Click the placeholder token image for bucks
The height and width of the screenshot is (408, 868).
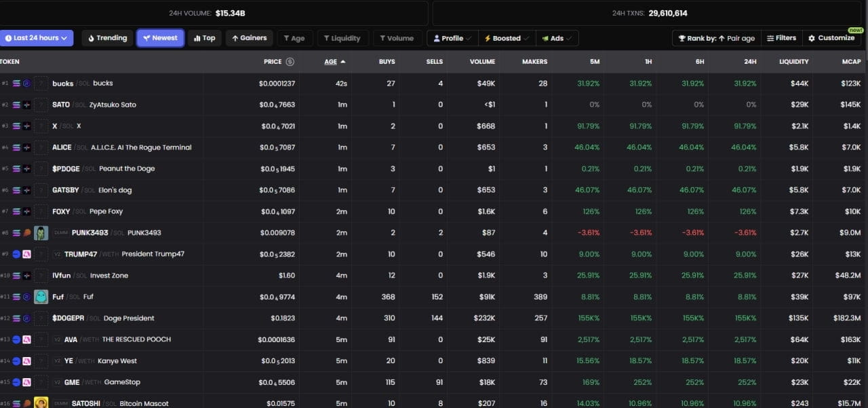pos(41,84)
